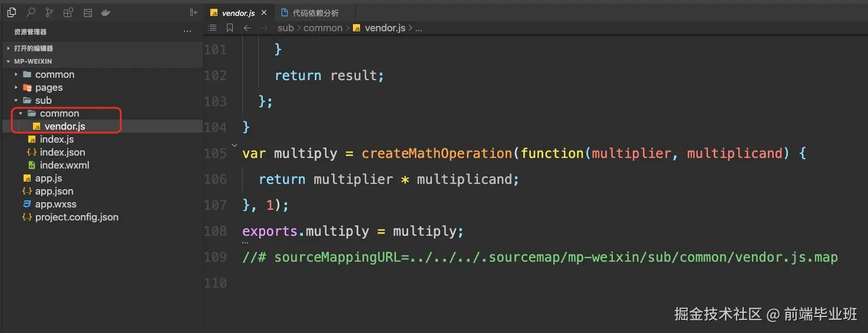The width and height of the screenshot is (868, 333).
Task: Collapse the sidebar with the arrow icon
Action: 194,12
